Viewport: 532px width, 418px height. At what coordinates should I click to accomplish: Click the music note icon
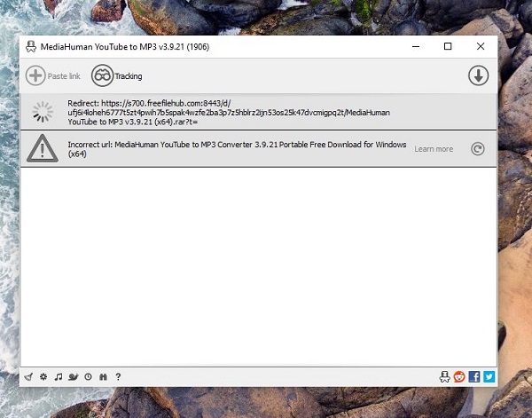(x=59, y=376)
